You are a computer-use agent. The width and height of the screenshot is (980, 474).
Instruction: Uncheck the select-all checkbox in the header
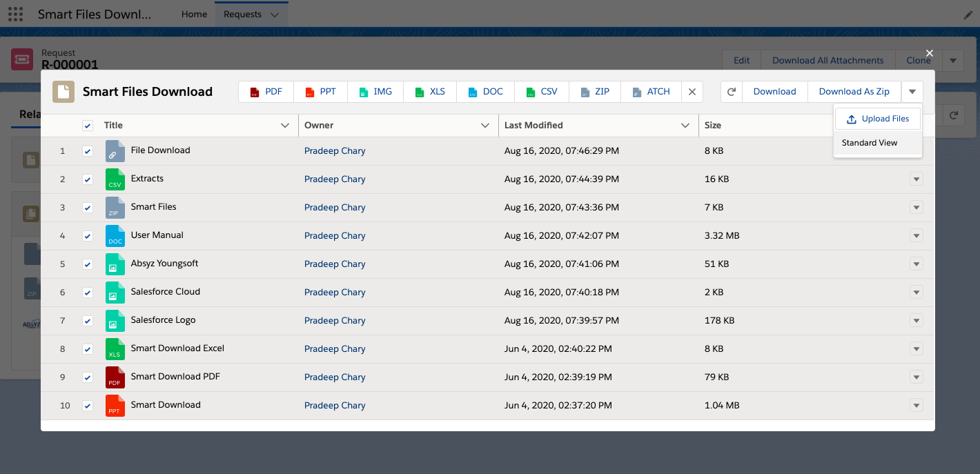tap(88, 125)
